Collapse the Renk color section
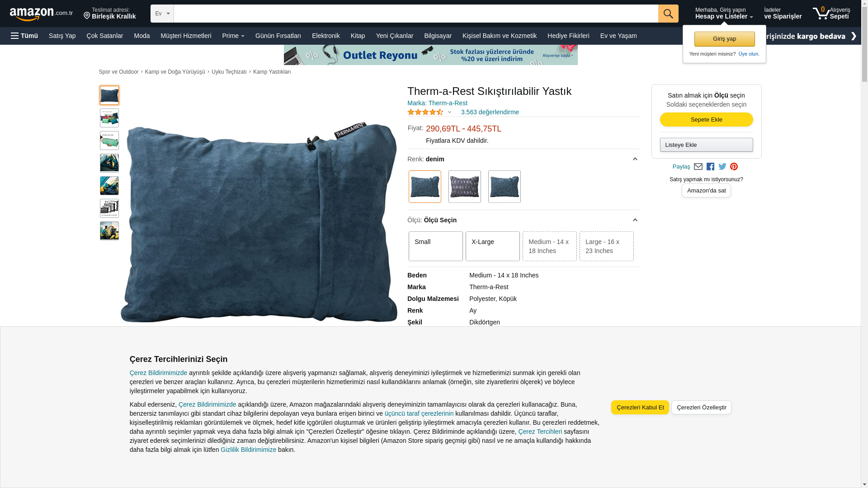The height and width of the screenshot is (488, 868). [635, 159]
